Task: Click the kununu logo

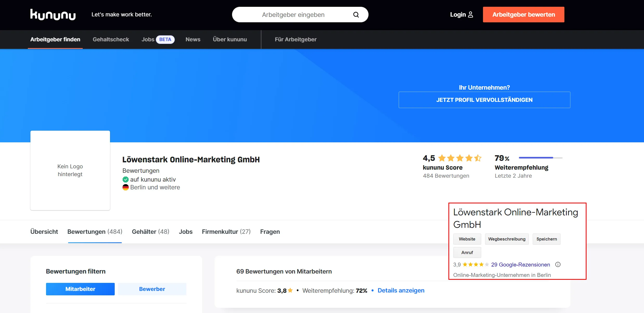Action: 53,15
